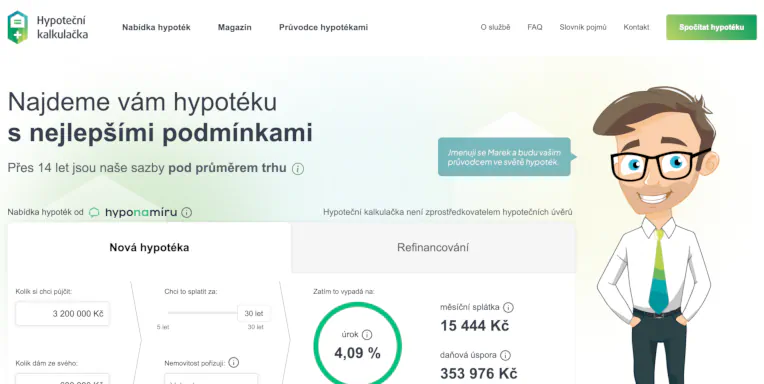Image resolution: width=764 pixels, height=384 pixels.
Task: Click the hyponamíru speech bubble logo
Action: [x=95, y=212]
